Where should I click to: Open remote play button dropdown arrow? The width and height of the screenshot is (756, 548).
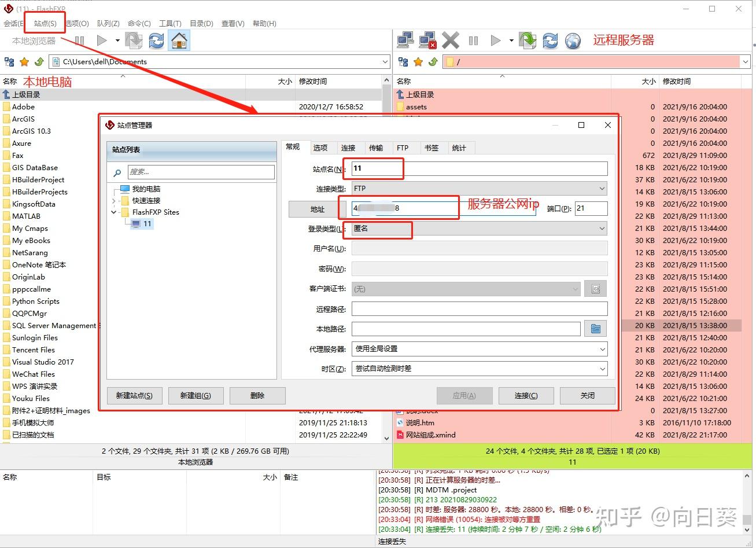[x=511, y=41]
